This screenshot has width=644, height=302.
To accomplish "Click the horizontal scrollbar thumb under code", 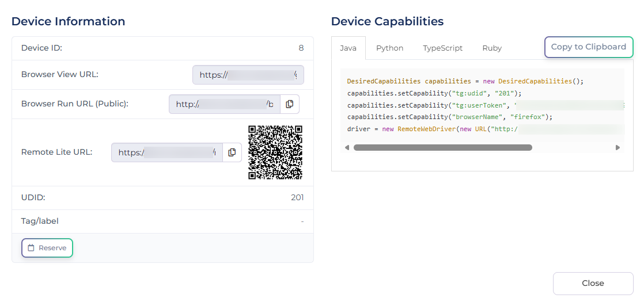I will point(442,148).
